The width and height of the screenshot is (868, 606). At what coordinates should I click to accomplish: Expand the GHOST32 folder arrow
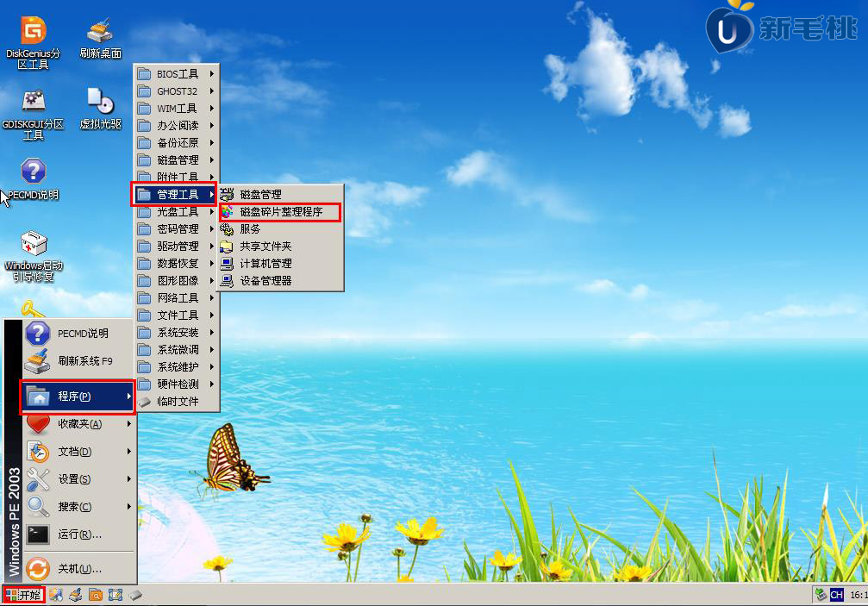(x=212, y=91)
